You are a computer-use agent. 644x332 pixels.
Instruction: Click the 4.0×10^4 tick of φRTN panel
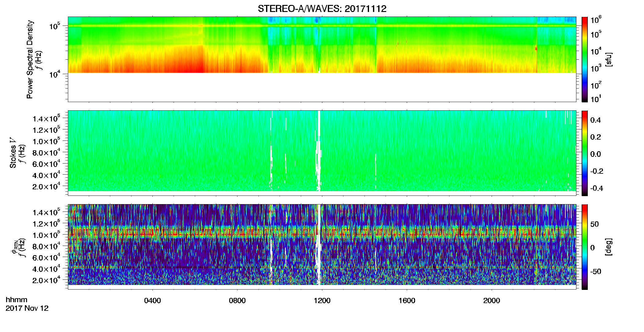[x=46, y=269]
